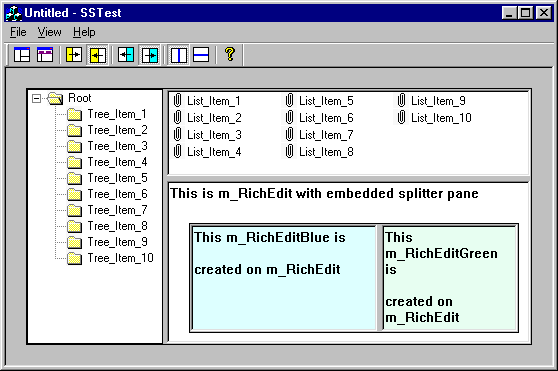The height and width of the screenshot is (371, 558).
Task: Click the cyan pane left-arrow toolbar icon
Action: point(126,55)
